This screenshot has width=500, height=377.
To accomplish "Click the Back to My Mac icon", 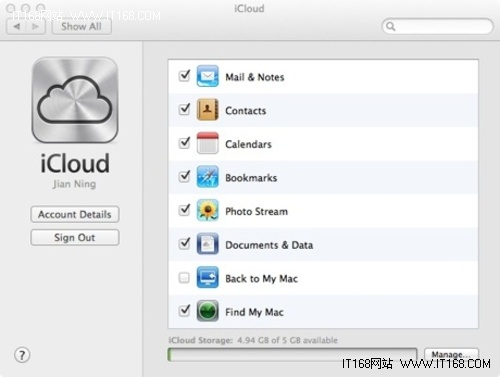I will [207, 278].
